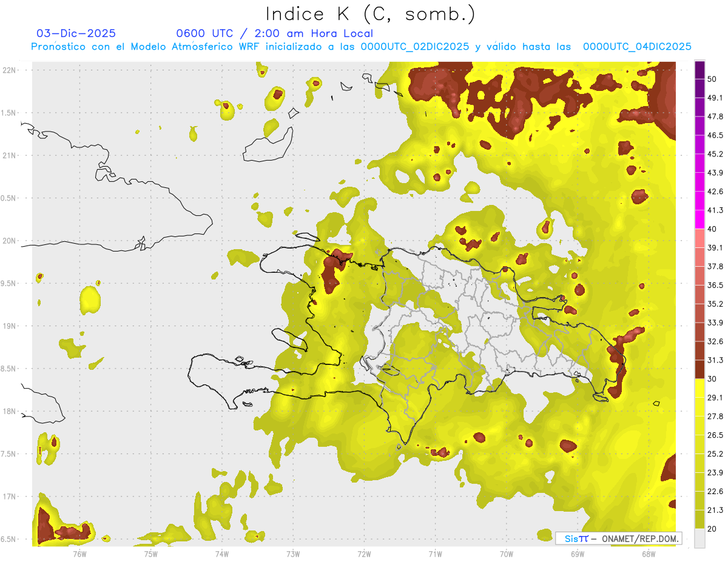Click the latitude label '8.5N'
Image resolution: width=728 pixels, height=562 pixels.
pos(9,369)
